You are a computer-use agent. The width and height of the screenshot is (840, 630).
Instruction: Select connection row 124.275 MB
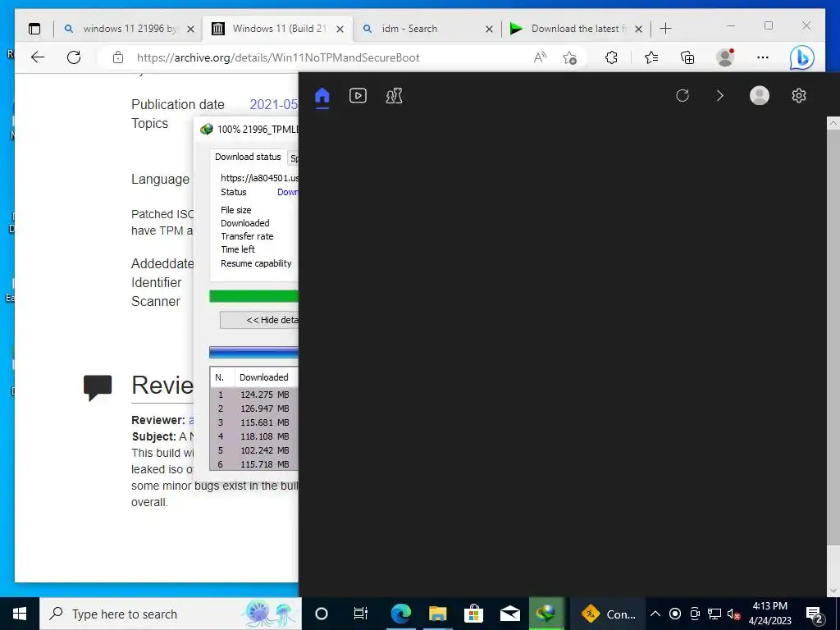(x=254, y=395)
